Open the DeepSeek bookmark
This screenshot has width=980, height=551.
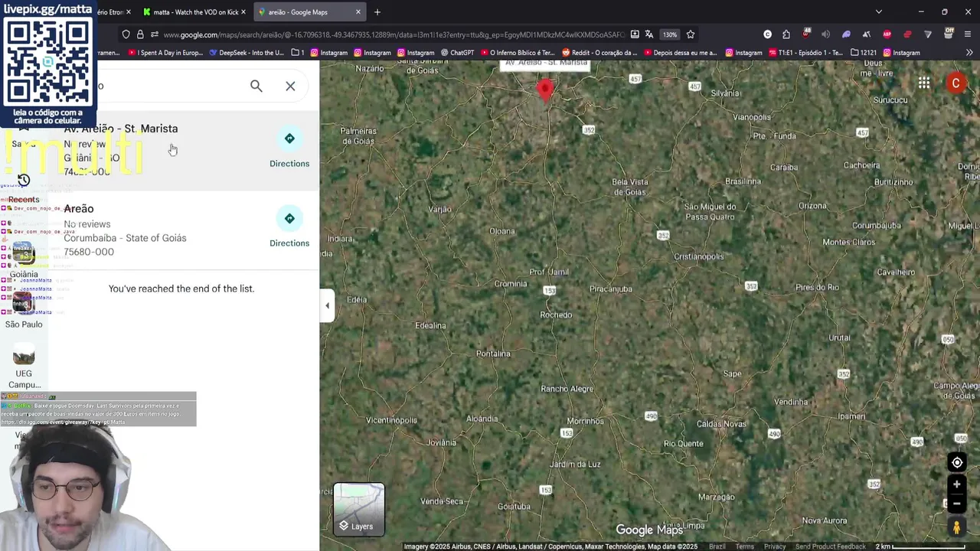(246, 53)
